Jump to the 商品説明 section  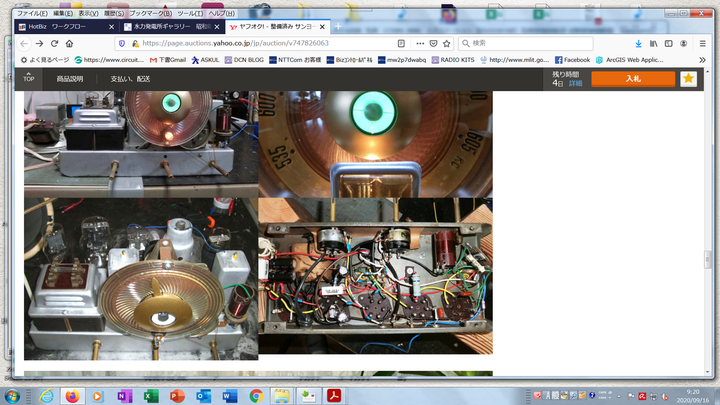coord(70,79)
